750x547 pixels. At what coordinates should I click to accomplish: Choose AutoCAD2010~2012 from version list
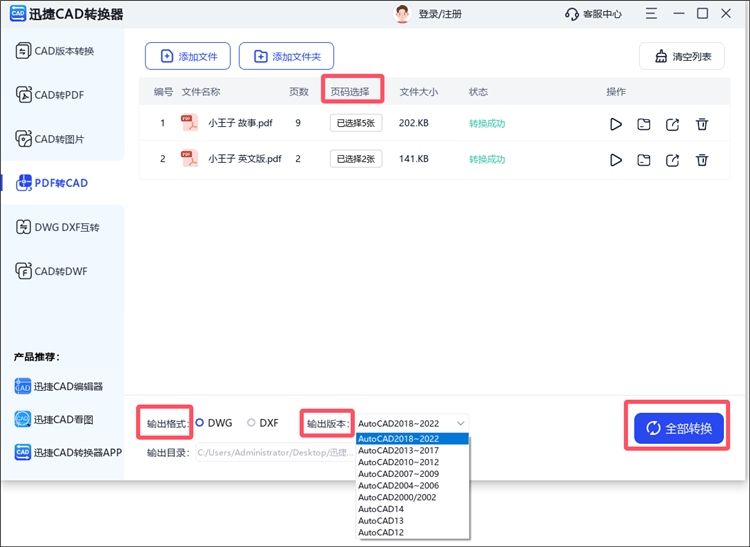(412, 462)
